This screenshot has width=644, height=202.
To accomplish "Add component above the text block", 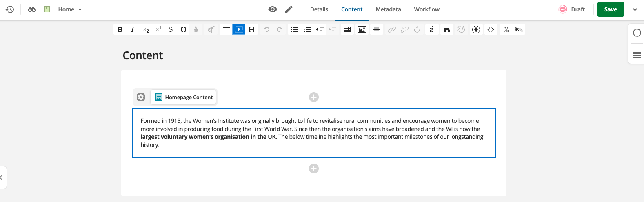I will 314,97.
